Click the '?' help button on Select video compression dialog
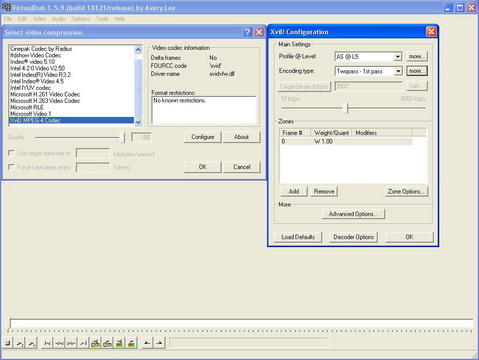Screen dimensions: 479x360 click(247, 32)
